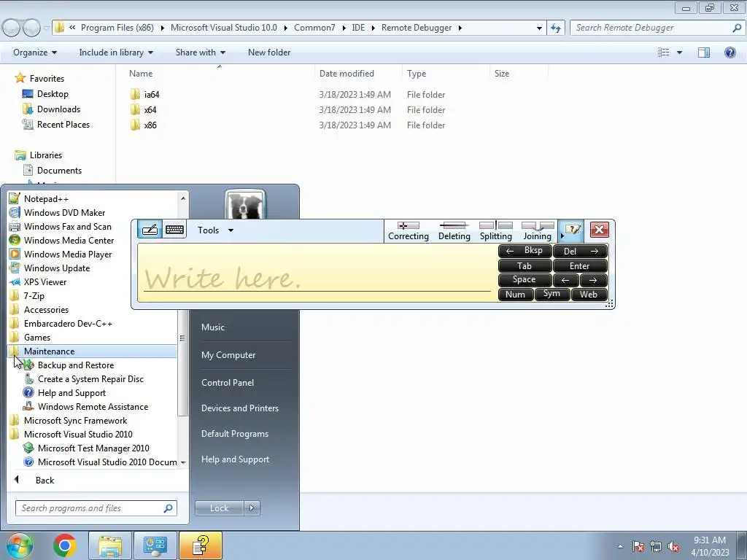Launch Windows Remote Assistance
The height and width of the screenshot is (560, 747).
[93, 406]
